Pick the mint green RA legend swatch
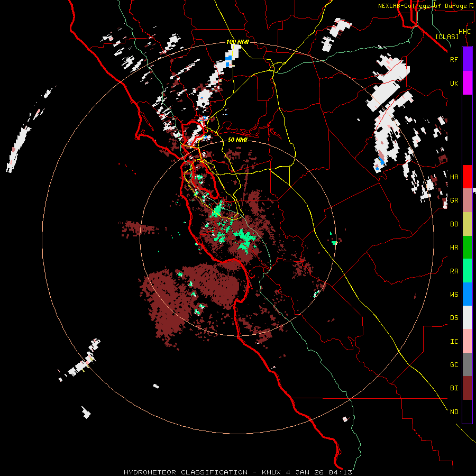The width and height of the screenshot is (476, 476). (x=467, y=271)
